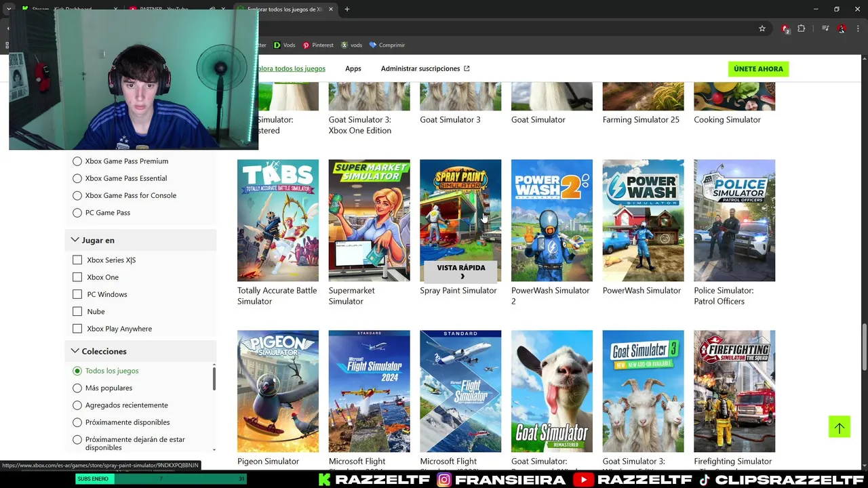Collapse the Colecciones filter section
Screen dimensions: 868x488
coord(141,351)
